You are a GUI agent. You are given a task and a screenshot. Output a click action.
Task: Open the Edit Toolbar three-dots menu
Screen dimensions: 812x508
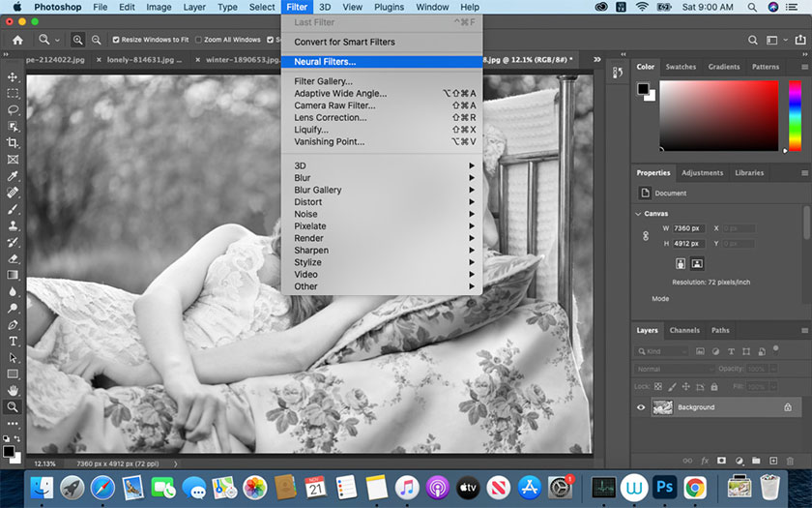point(13,424)
